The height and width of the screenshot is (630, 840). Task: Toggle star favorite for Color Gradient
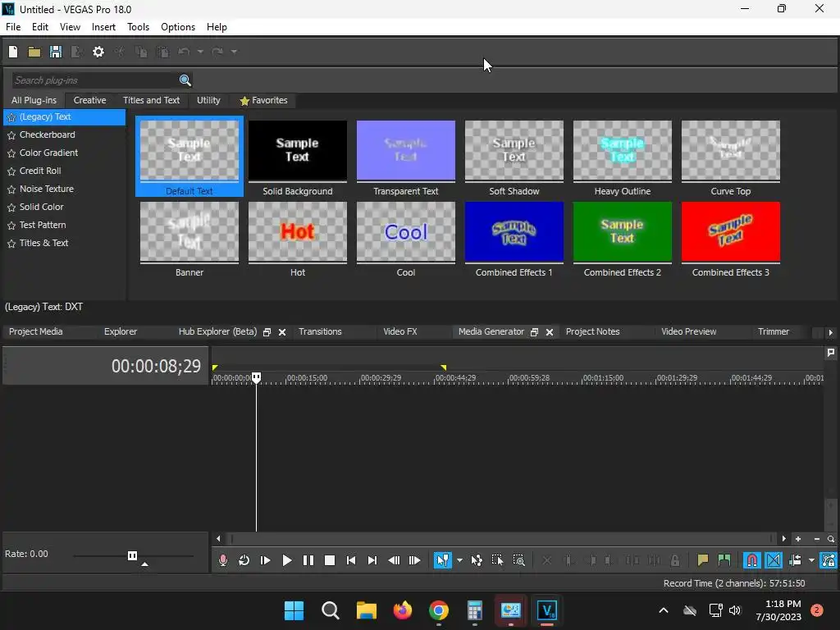[11, 153]
